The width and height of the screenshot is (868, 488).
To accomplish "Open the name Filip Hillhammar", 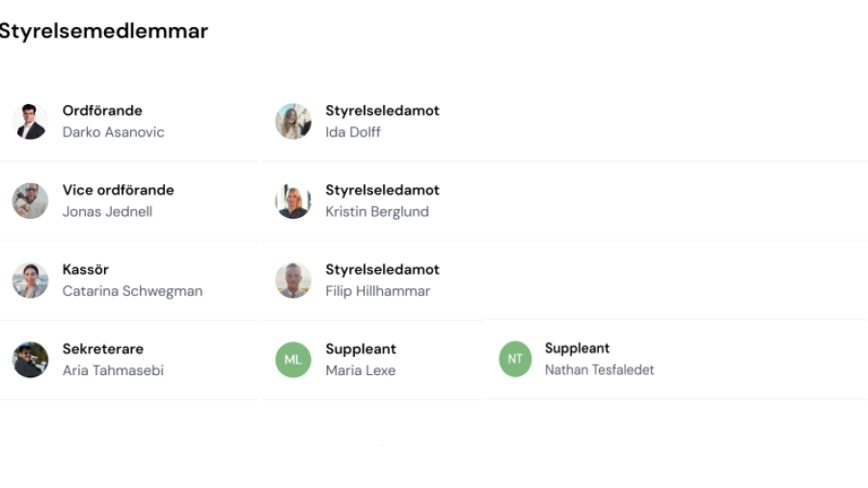I will [377, 291].
